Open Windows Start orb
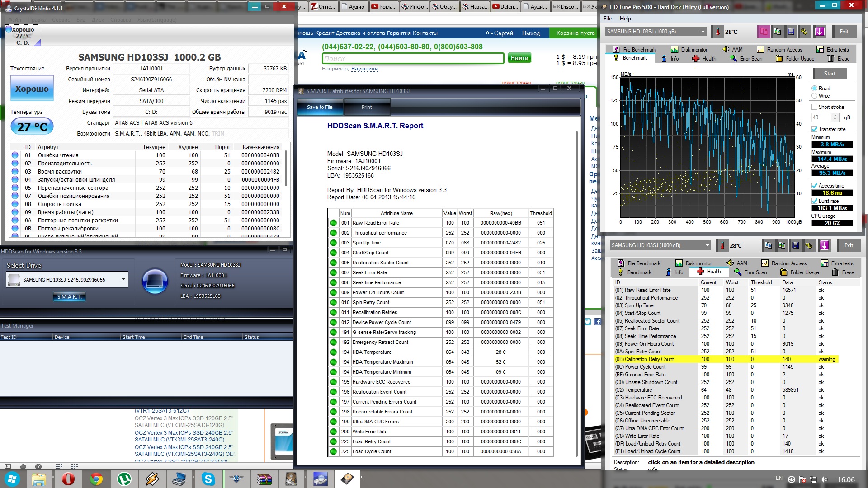Screen dimensions: 868x488 point(12,479)
